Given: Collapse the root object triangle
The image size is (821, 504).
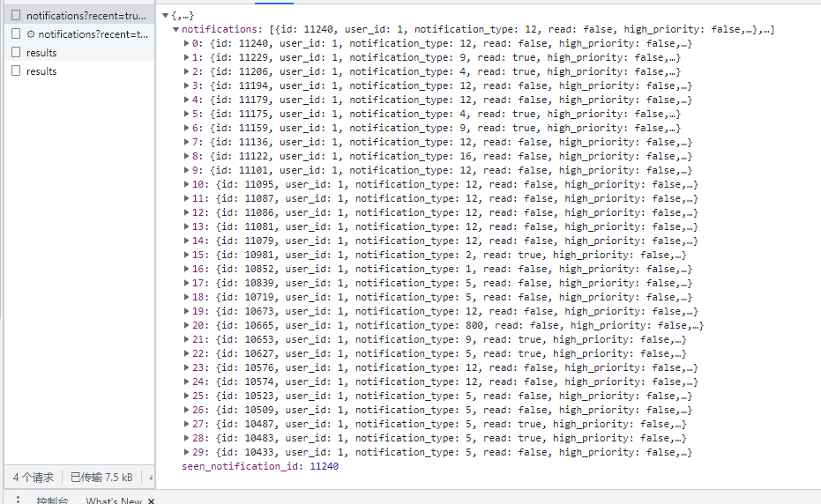Looking at the screenshot, I should click(x=166, y=16).
